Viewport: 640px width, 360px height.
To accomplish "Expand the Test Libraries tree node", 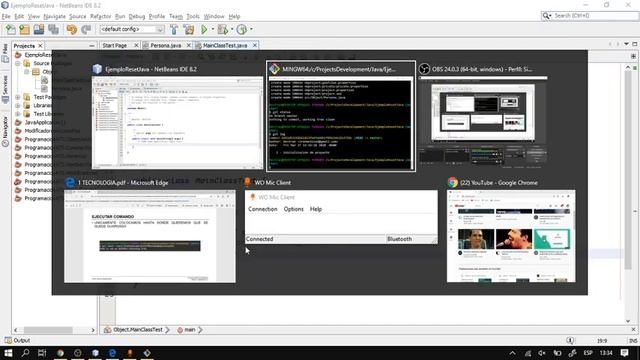I will pyautogui.click(x=18, y=114).
